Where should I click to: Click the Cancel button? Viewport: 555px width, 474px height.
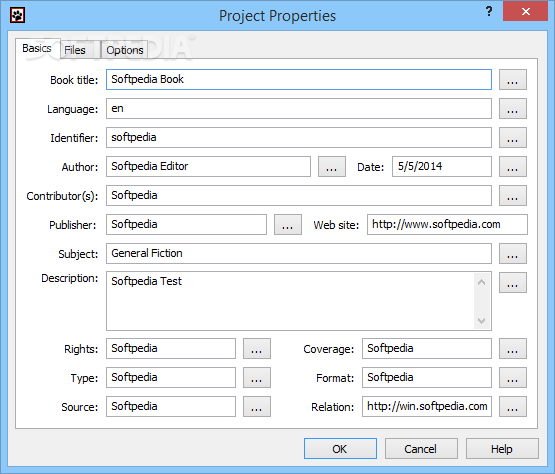(421, 449)
